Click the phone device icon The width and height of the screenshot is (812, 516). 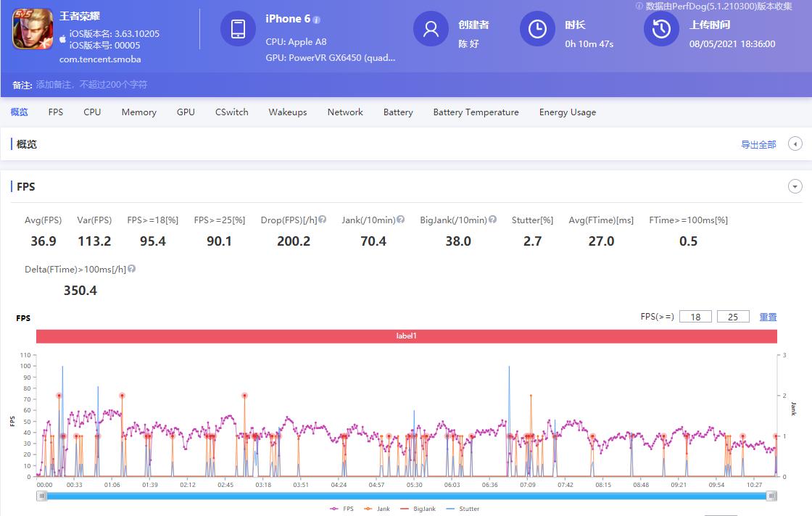click(x=238, y=29)
